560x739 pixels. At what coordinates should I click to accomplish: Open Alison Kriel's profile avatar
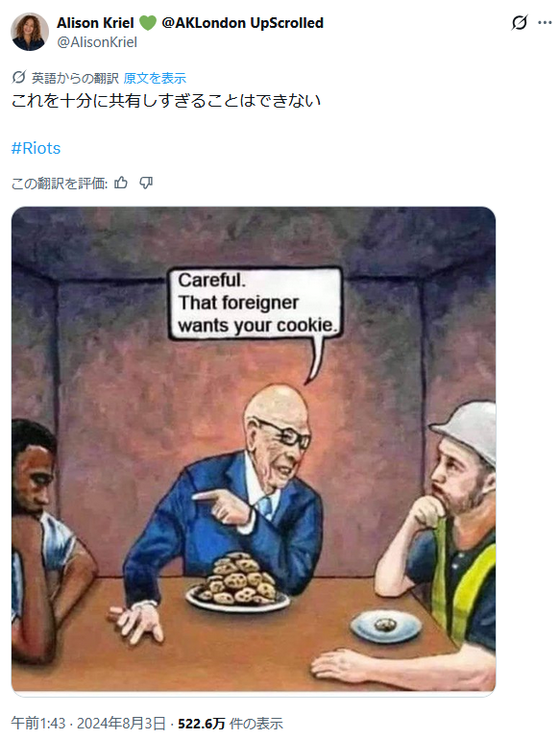[x=30, y=32]
